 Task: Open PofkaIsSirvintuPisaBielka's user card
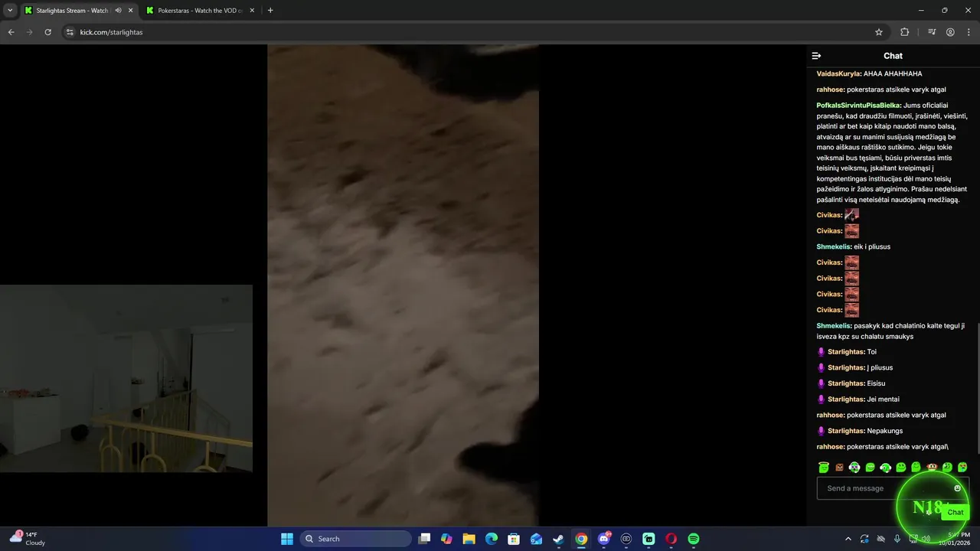858,106
